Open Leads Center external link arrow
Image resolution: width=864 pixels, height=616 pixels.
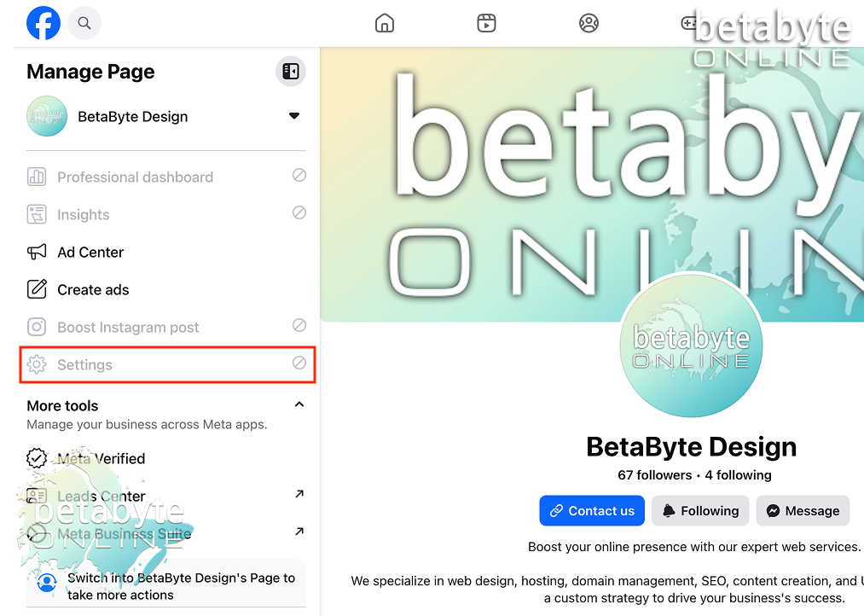(299, 494)
